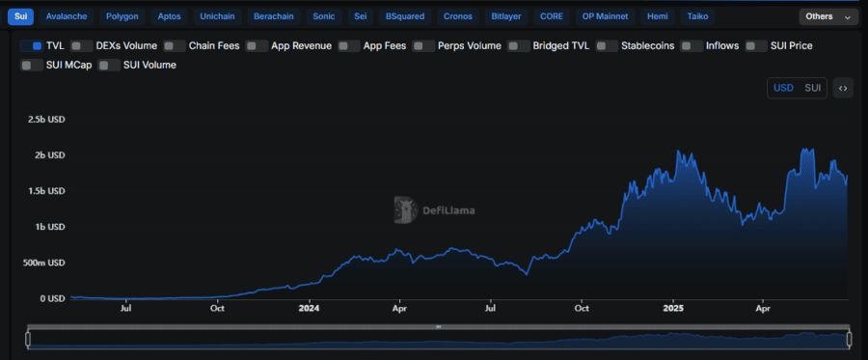Select the Berachain tab
The height and width of the screenshot is (360, 868).
274,16
